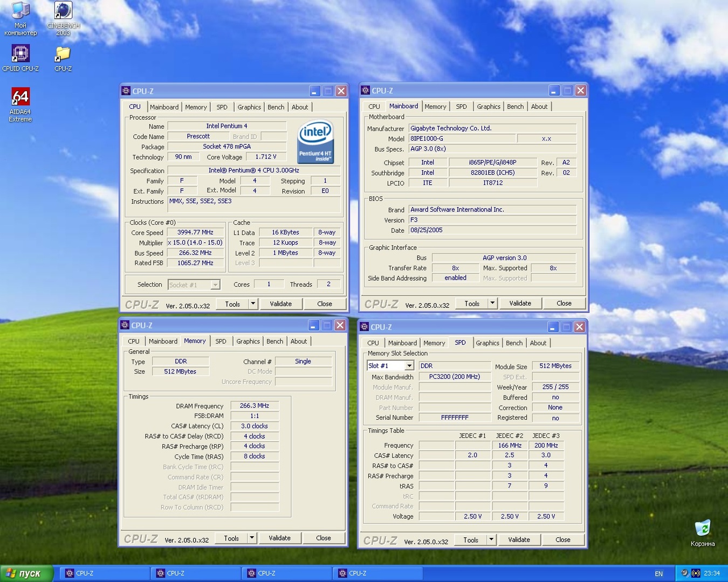The height and width of the screenshot is (582, 728).
Task: Open the CINEBENCH 2003 desktop shortcut
Action: pyautogui.click(x=63, y=19)
